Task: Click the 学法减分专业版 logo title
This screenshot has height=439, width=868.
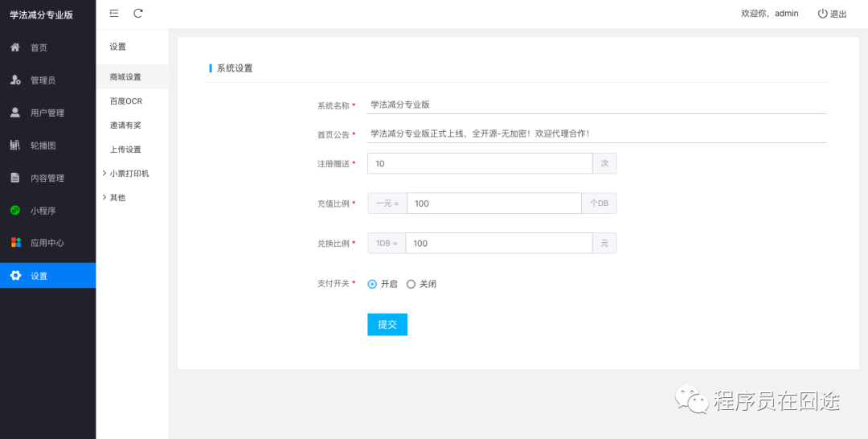Action: point(42,15)
